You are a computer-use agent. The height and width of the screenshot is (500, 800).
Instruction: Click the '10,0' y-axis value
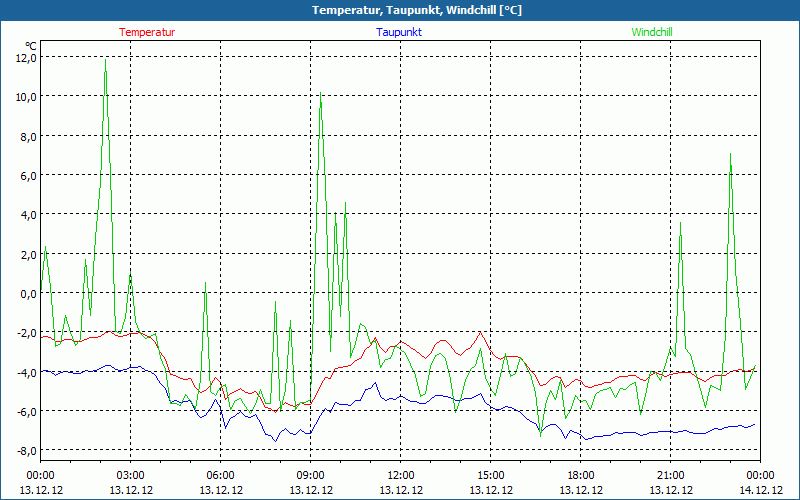[26, 97]
